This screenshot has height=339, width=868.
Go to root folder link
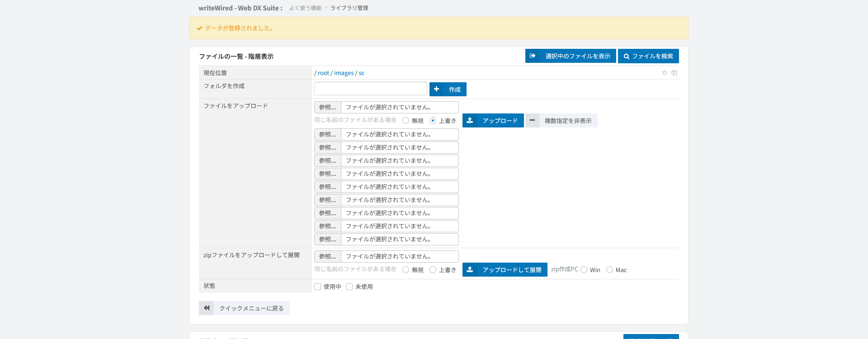[x=324, y=73]
